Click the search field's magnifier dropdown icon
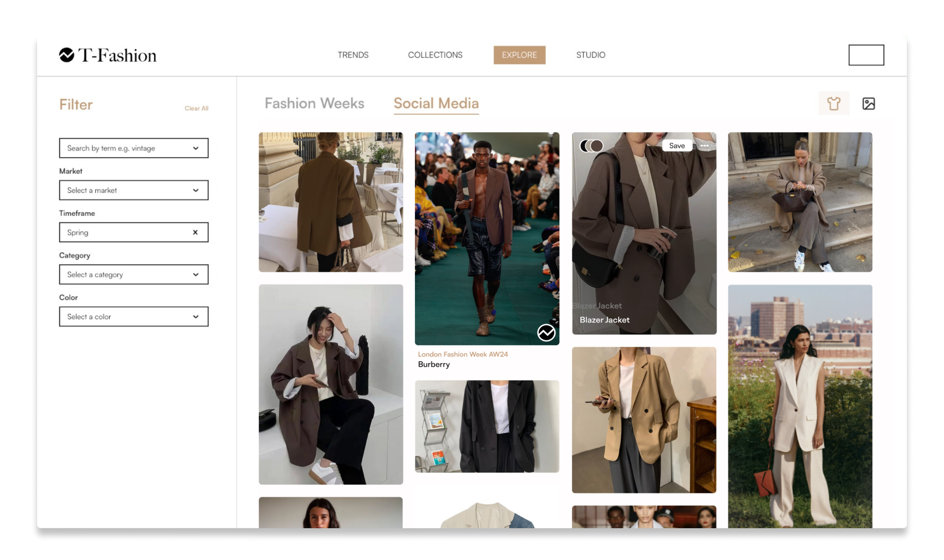 196,148
